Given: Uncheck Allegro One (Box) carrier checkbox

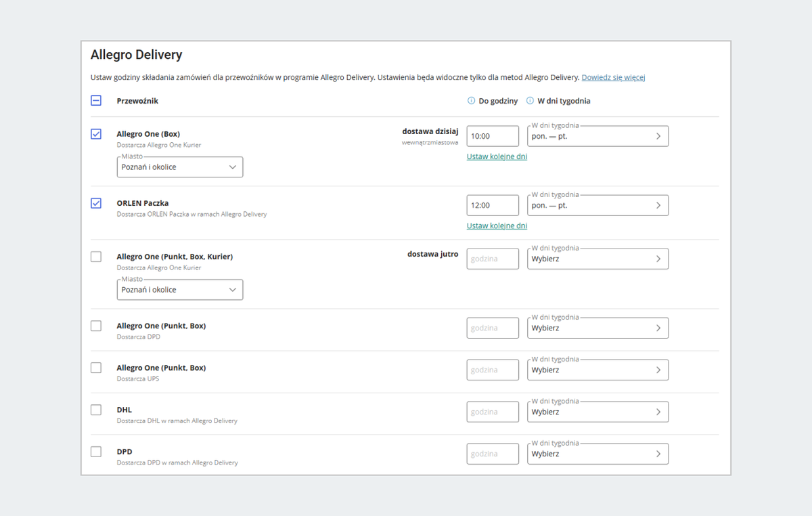Looking at the screenshot, I should tap(96, 134).
